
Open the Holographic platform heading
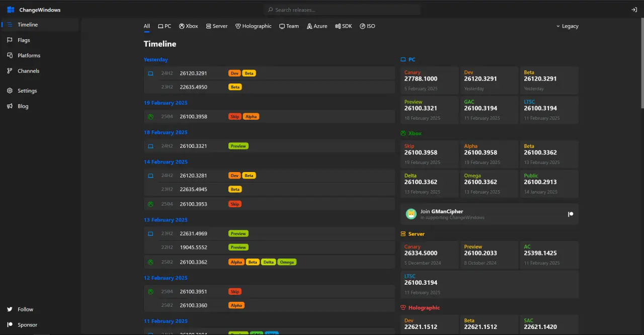(420, 308)
